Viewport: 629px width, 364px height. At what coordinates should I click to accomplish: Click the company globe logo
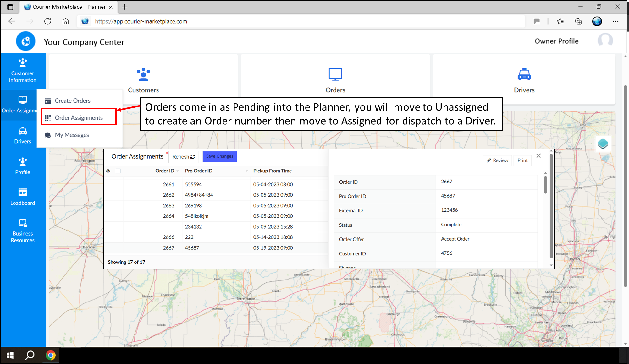26,41
